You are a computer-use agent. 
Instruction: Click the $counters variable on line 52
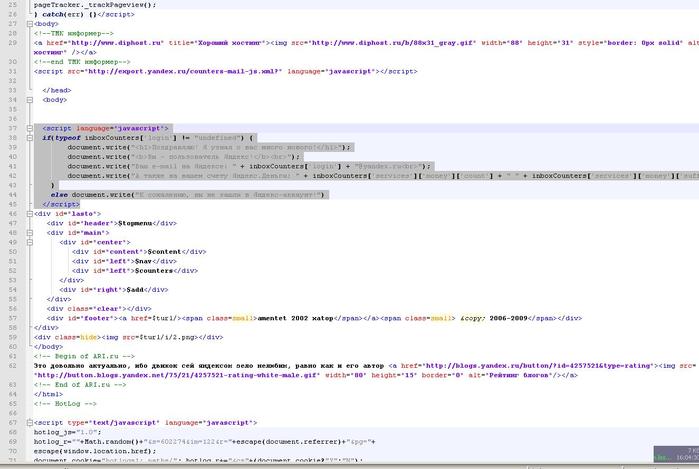tap(153, 271)
